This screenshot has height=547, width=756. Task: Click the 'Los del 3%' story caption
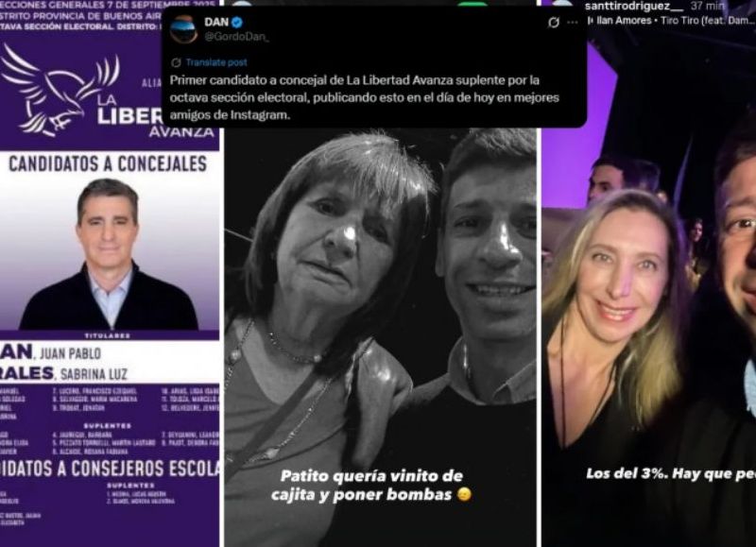tap(671, 473)
